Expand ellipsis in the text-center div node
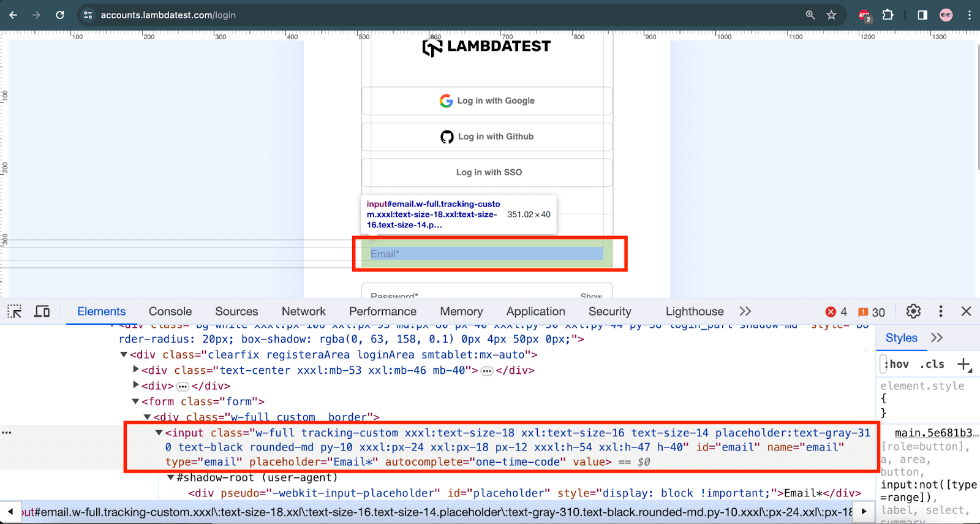The image size is (980, 524). coord(487,371)
